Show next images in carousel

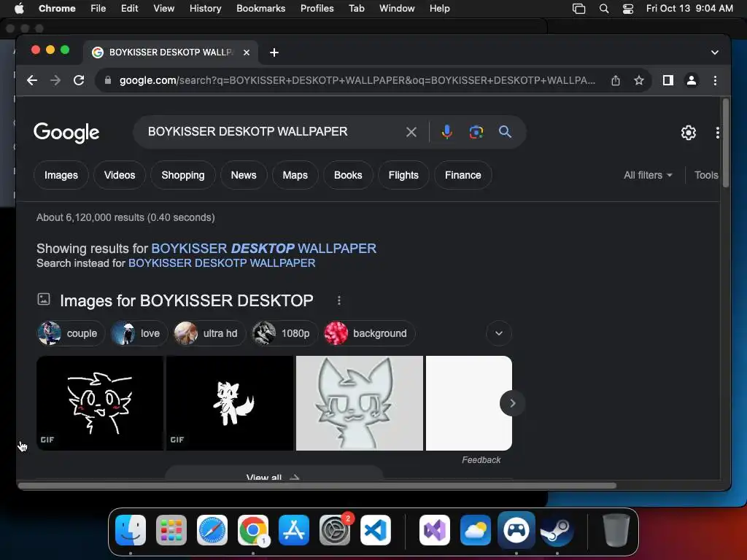tap(512, 403)
